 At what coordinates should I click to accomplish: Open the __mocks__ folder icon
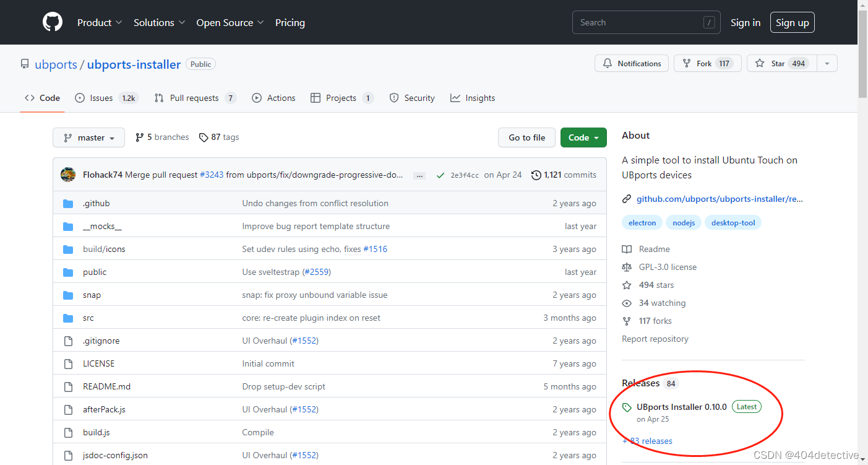click(x=68, y=226)
